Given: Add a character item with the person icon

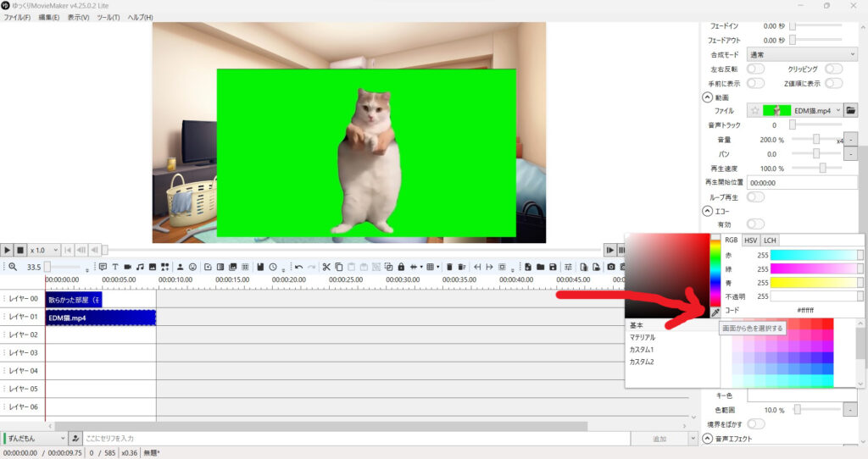Looking at the screenshot, I should tap(180, 267).
